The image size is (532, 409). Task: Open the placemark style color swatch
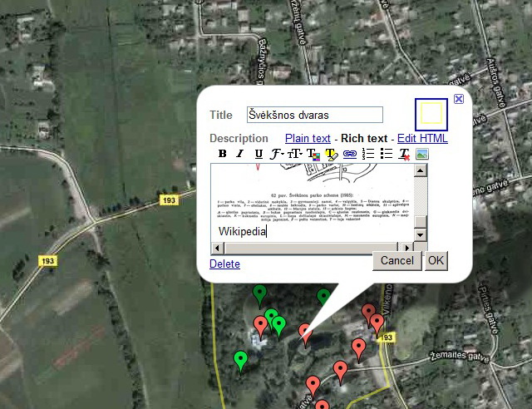431,115
